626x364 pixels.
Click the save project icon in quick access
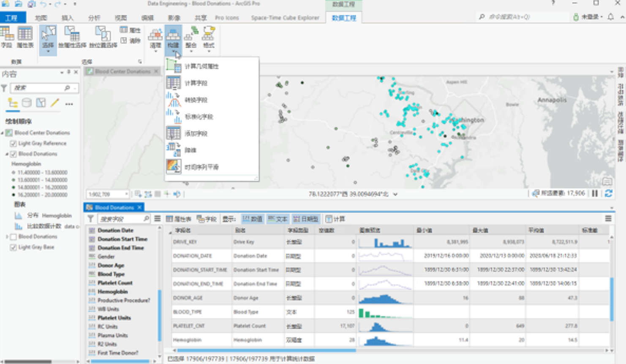(31, 4)
